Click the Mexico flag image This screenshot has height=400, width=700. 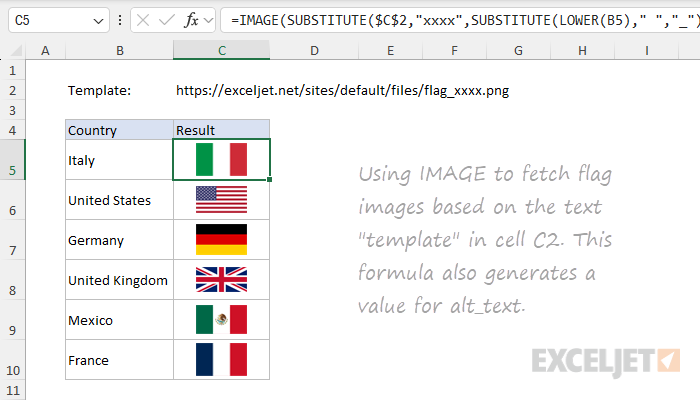pos(221,319)
